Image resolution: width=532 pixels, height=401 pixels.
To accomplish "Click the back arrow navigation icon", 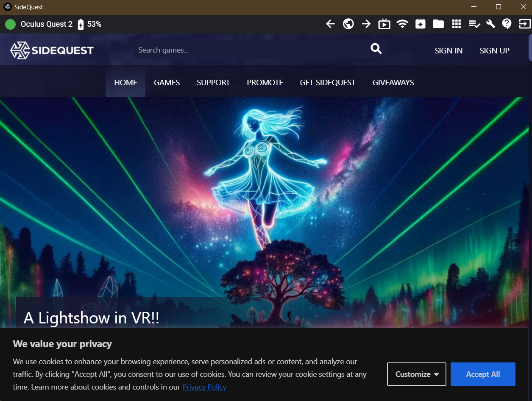I will (x=330, y=24).
